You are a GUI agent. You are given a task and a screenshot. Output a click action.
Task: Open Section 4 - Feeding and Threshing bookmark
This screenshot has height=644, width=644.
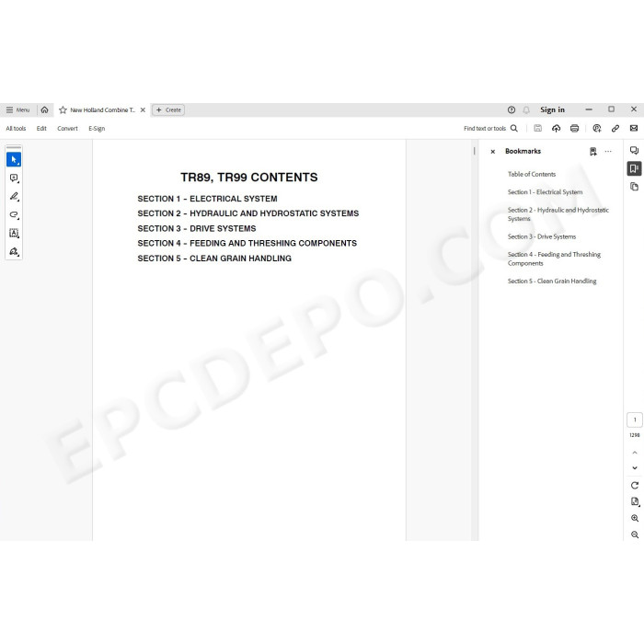pos(554,259)
